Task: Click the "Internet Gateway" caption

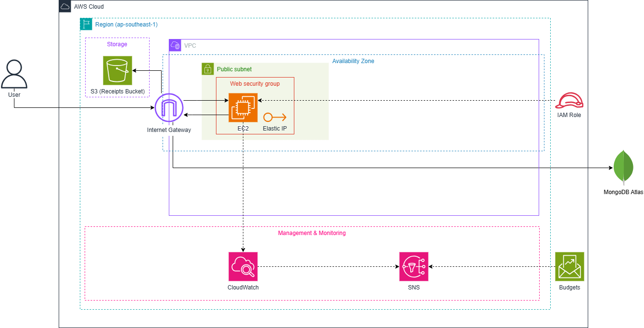Action: pyautogui.click(x=169, y=130)
